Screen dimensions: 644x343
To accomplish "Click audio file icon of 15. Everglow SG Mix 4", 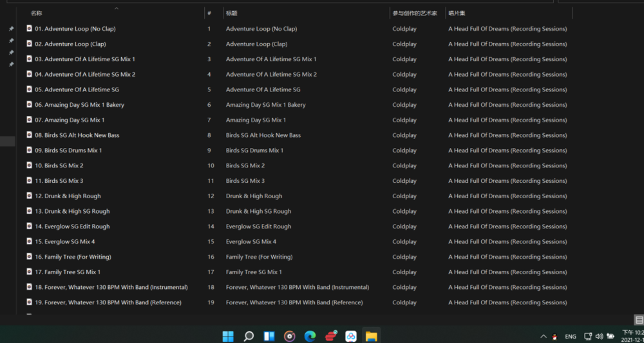I will [x=29, y=241].
